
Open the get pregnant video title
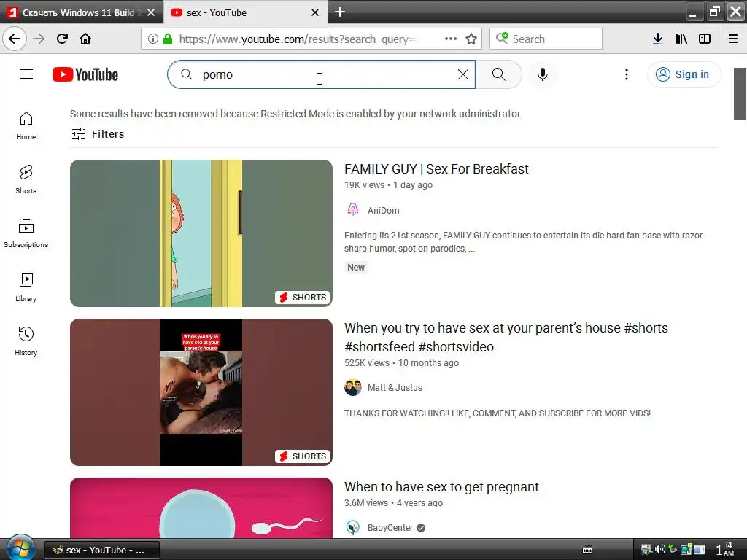tap(441, 486)
